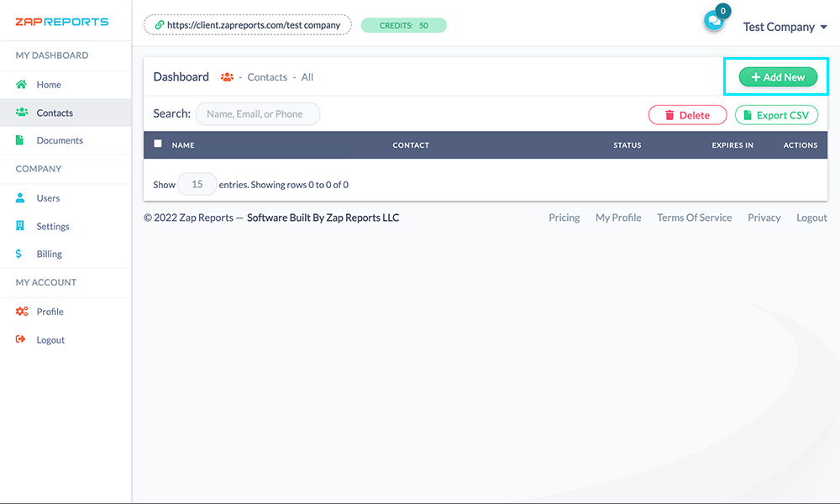Screen dimensions: 840x504
Task: Click the green Add New button
Action: pyautogui.click(x=778, y=77)
